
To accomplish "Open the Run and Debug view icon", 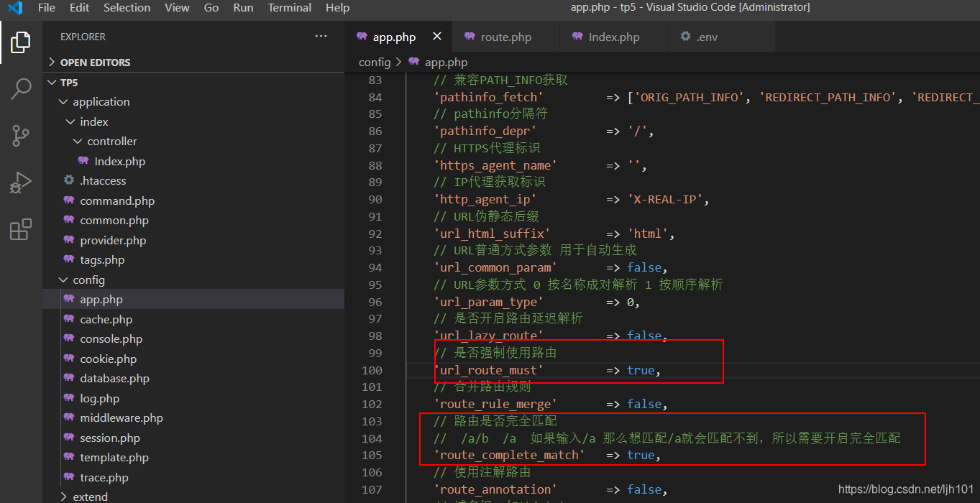I will pos(21,183).
